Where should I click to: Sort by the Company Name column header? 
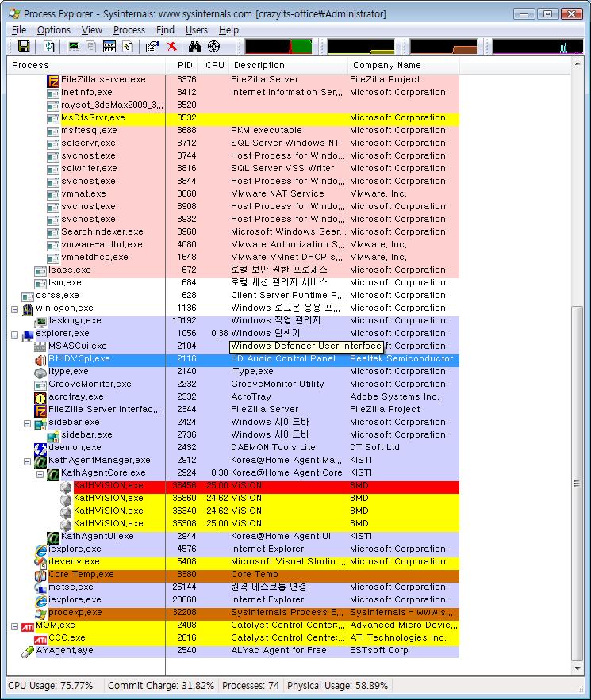pos(403,65)
